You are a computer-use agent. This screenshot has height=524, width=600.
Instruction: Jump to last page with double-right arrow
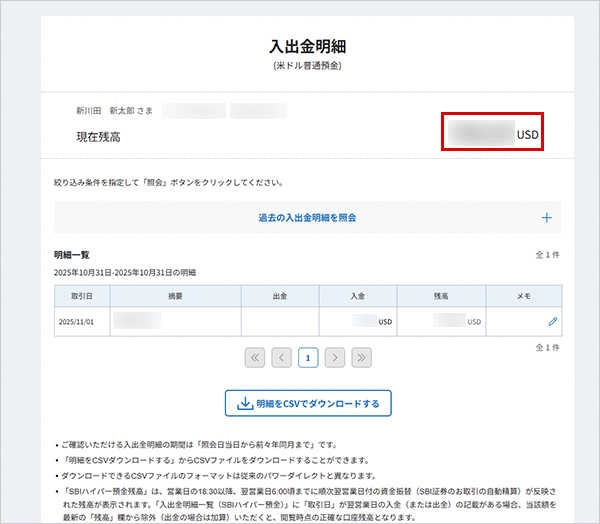click(361, 357)
